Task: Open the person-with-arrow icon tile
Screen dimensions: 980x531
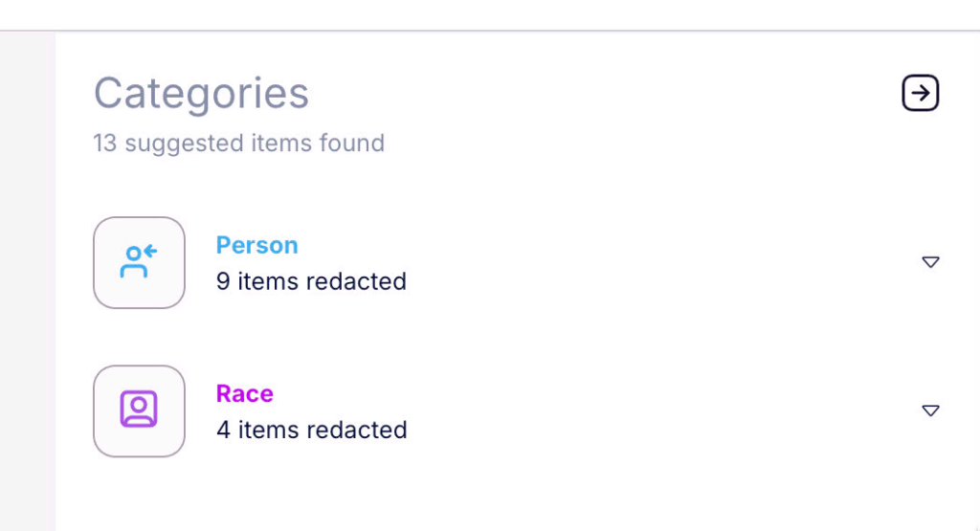Action: pyautogui.click(x=139, y=262)
